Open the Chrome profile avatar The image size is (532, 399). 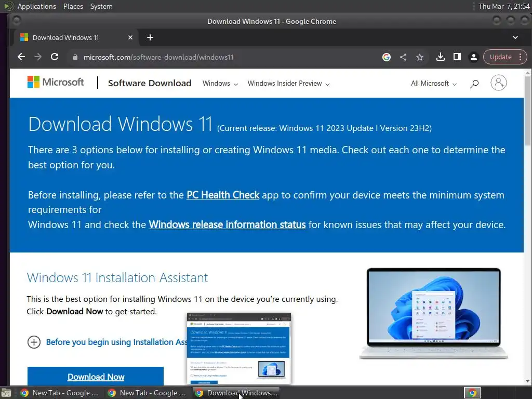[x=474, y=57]
